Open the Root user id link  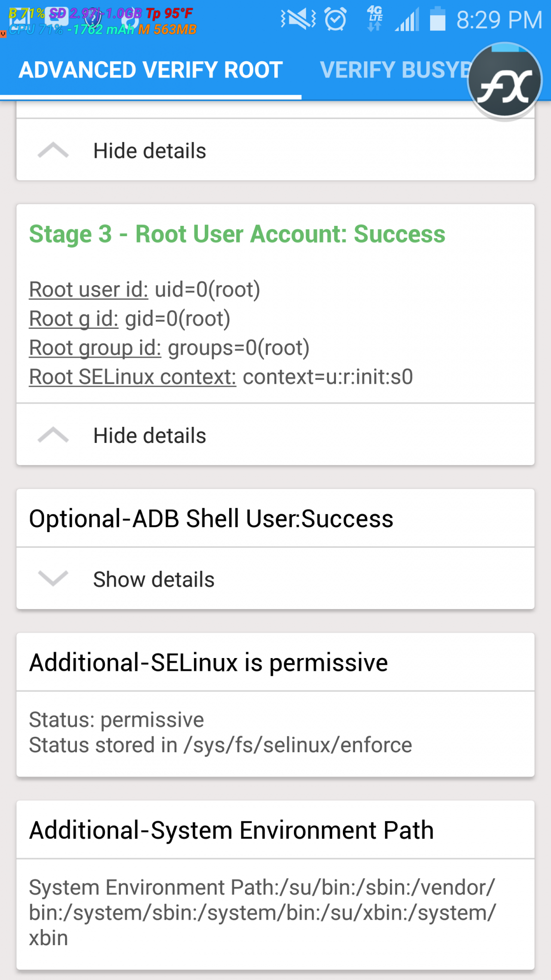pyautogui.click(x=89, y=290)
